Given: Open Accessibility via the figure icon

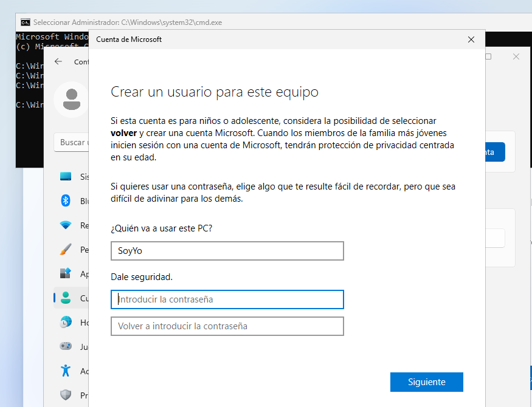Looking at the screenshot, I should tap(66, 371).
